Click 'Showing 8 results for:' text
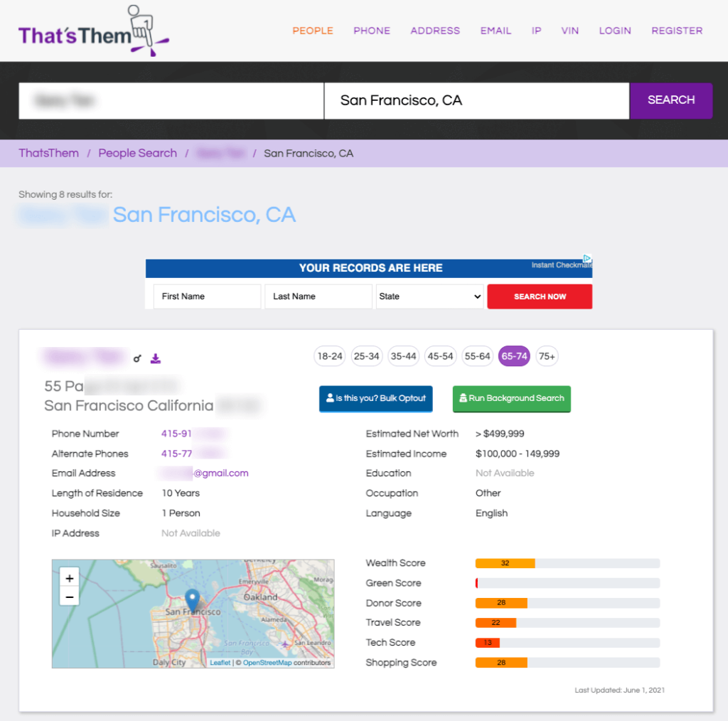The height and width of the screenshot is (721, 728). [65, 195]
